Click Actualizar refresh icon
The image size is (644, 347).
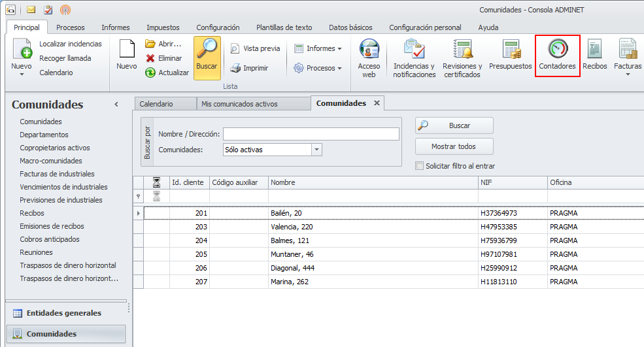[x=150, y=73]
